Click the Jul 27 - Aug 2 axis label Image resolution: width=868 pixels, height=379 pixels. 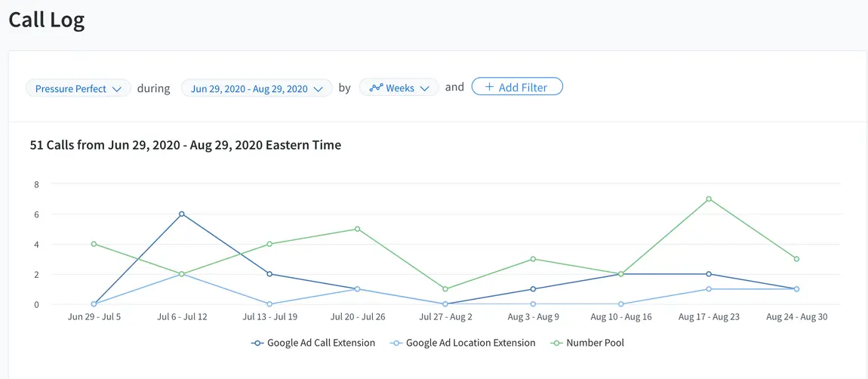(x=445, y=318)
